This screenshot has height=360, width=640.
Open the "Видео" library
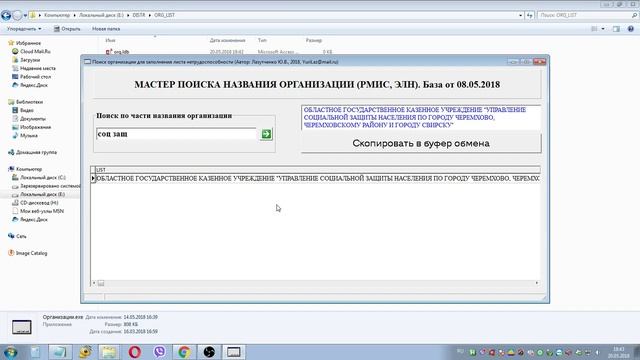[27, 110]
